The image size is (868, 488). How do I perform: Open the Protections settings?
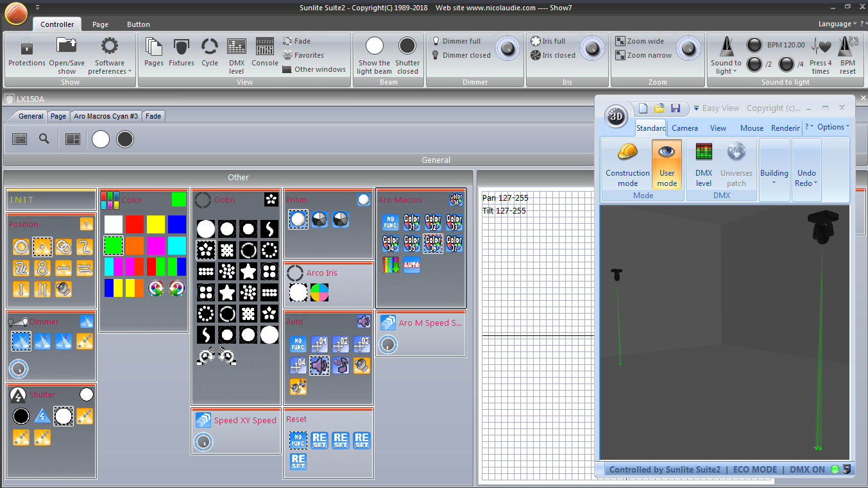click(26, 53)
